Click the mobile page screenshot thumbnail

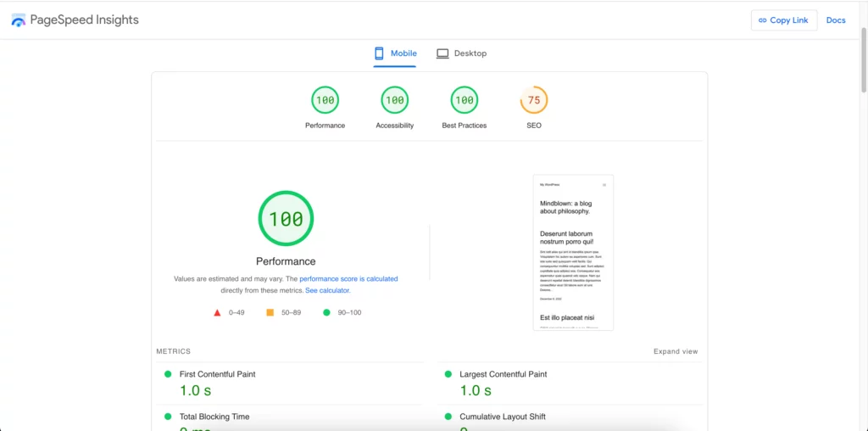(573, 253)
